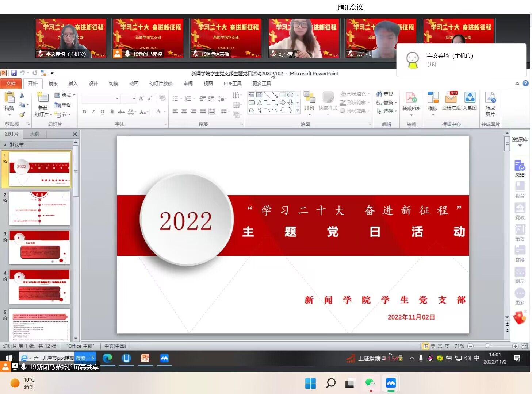Click the Relationship Diagram (关系图) icon
The image size is (532, 394).
(x=470, y=97)
